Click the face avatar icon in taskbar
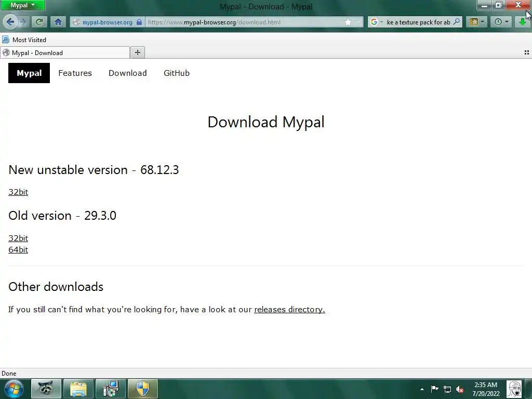 coord(514,389)
